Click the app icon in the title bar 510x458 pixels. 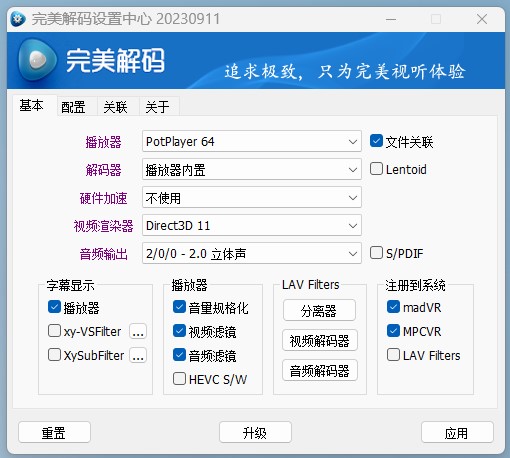point(18,19)
